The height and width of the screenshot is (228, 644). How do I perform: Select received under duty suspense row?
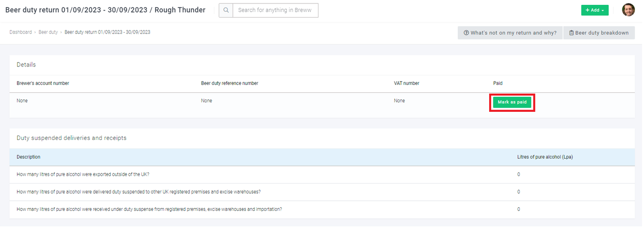322,210
